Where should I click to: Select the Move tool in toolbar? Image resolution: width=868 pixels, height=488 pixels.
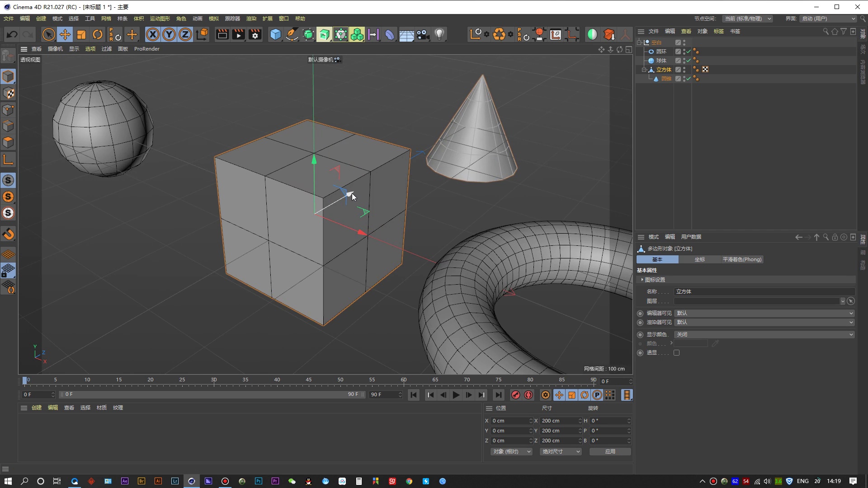65,34
